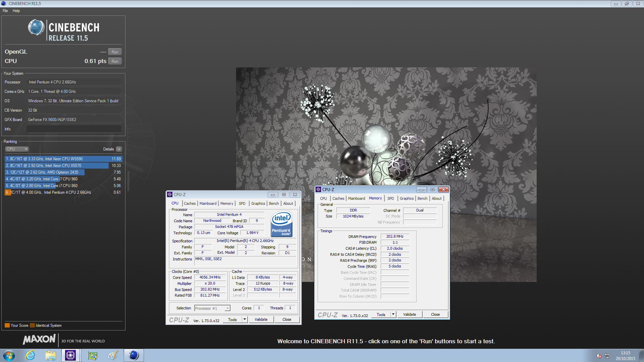Click Close button in left CPU-Z window
Screen dimensions: 644x362
287,320
